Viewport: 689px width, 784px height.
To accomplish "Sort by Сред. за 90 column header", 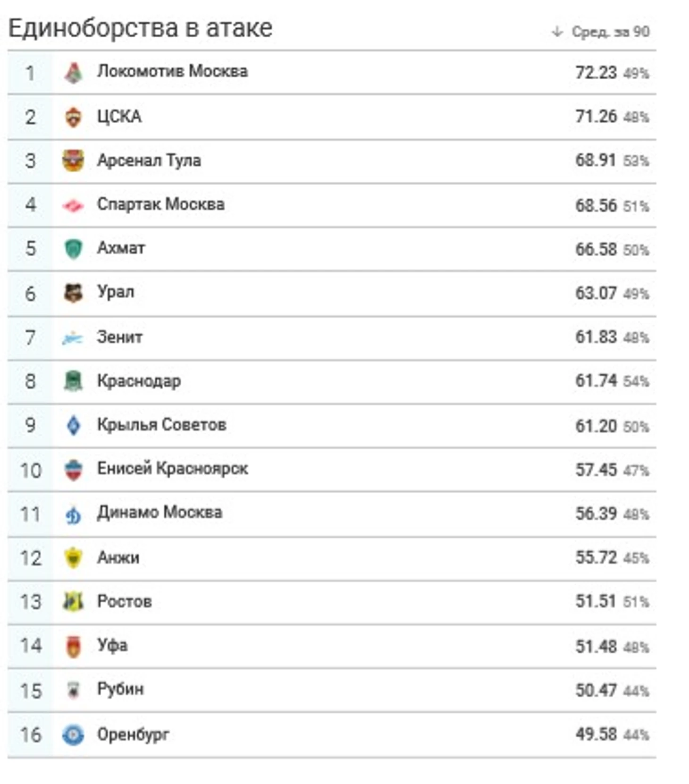I will coord(611,32).
